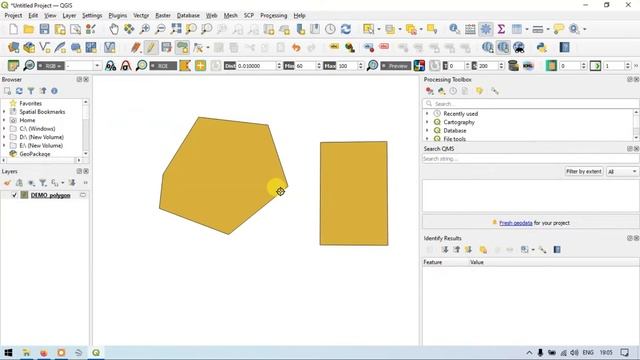This screenshot has height=360, width=640.
Task: Expand Recently used in Processing Toolbox
Action: click(427, 113)
